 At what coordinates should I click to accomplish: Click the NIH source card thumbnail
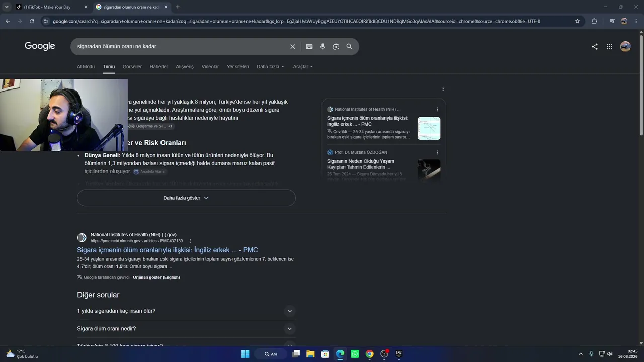tap(429, 128)
